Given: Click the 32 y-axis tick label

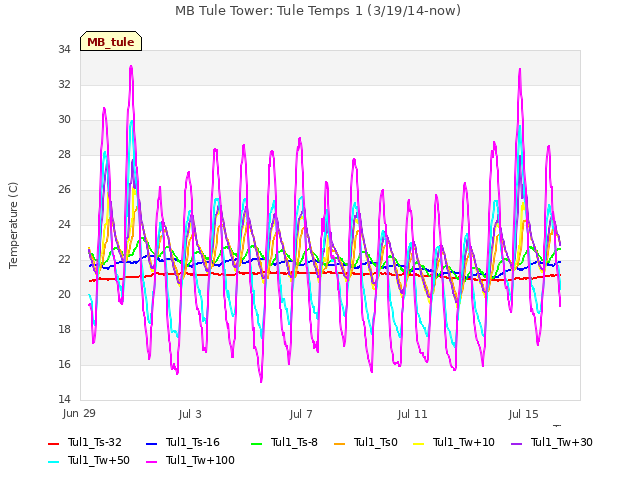Looking at the screenshot, I should (x=64, y=84).
